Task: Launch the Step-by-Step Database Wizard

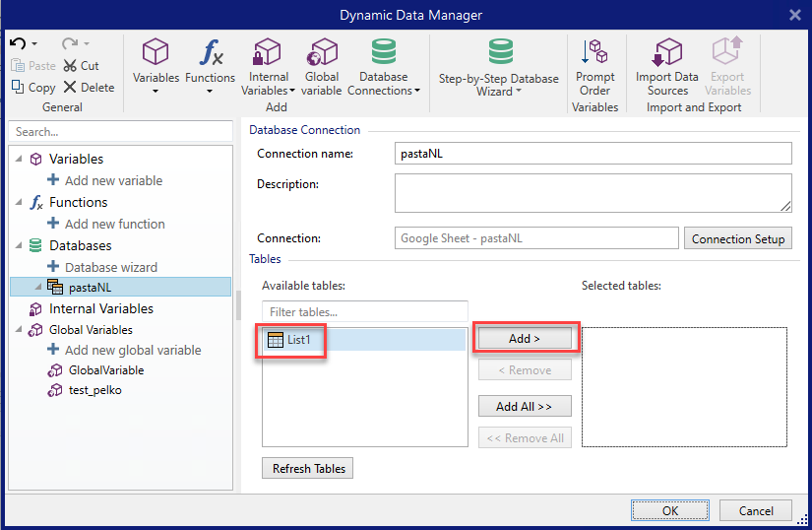Action: click(499, 54)
